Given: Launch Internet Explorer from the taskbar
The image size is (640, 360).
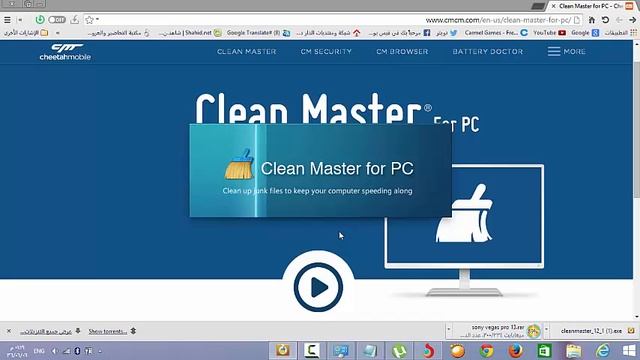Looking at the screenshot, I should [603, 351].
